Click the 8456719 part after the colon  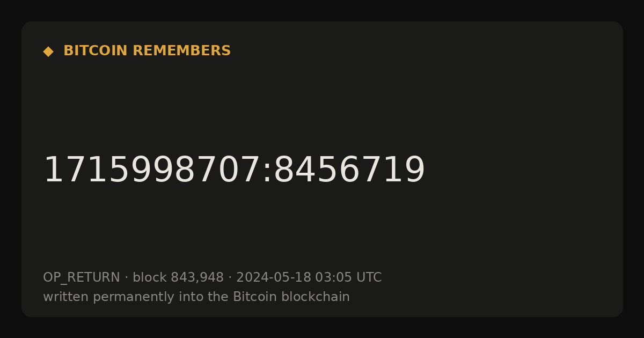click(349, 171)
